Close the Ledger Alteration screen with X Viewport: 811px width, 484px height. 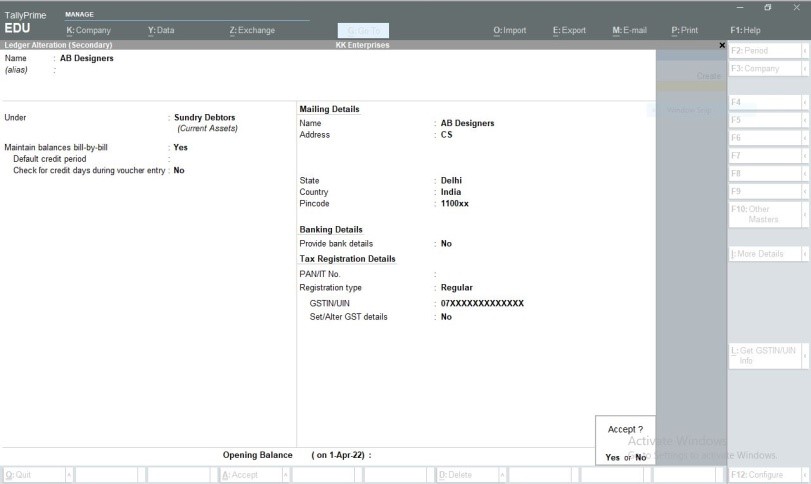pos(722,46)
